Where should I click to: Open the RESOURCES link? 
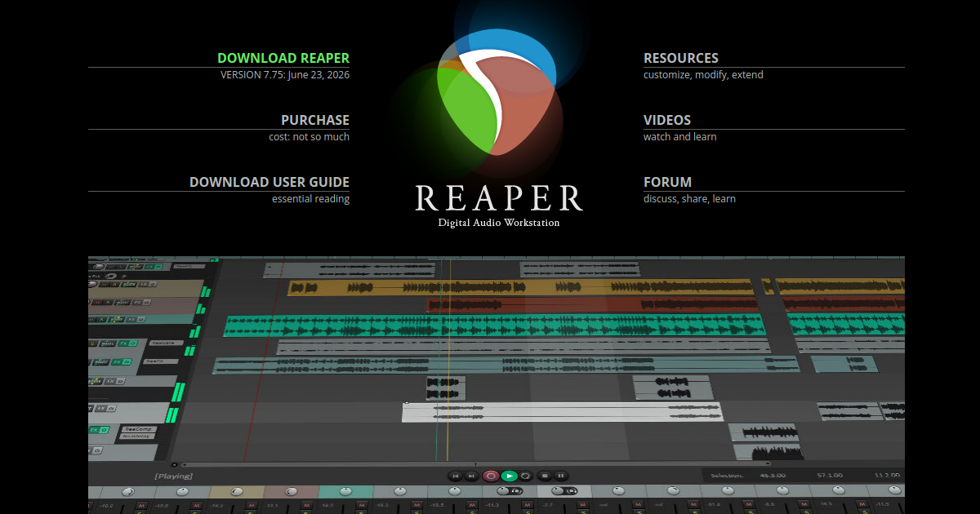[681, 58]
